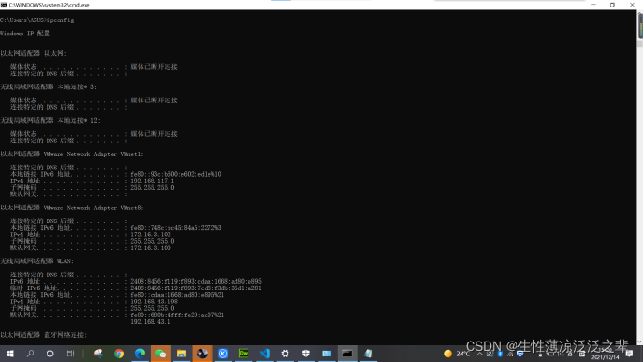Open the highlighted dark avatar taskbar app

(x=202, y=354)
